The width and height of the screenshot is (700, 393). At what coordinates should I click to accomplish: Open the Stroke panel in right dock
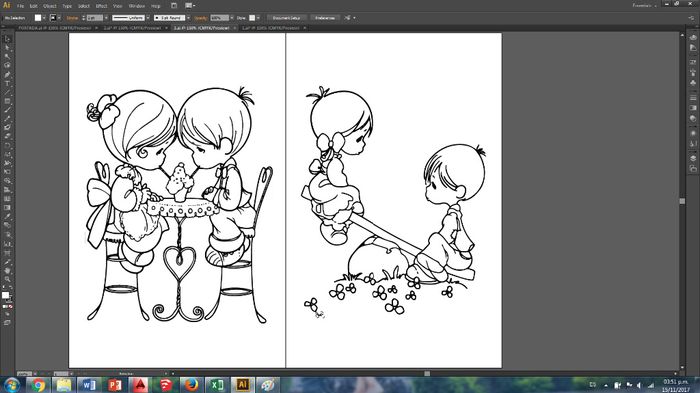[693, 98]
